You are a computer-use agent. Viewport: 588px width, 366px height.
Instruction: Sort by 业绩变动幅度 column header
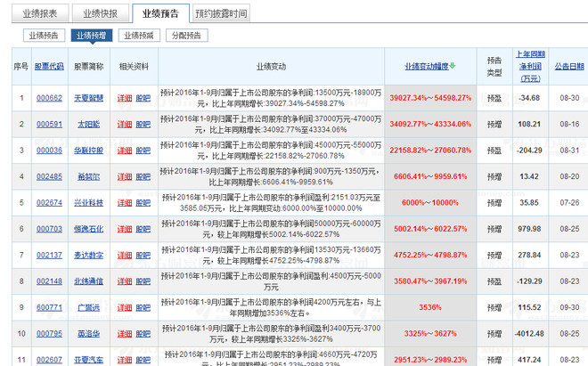point(427,67)
